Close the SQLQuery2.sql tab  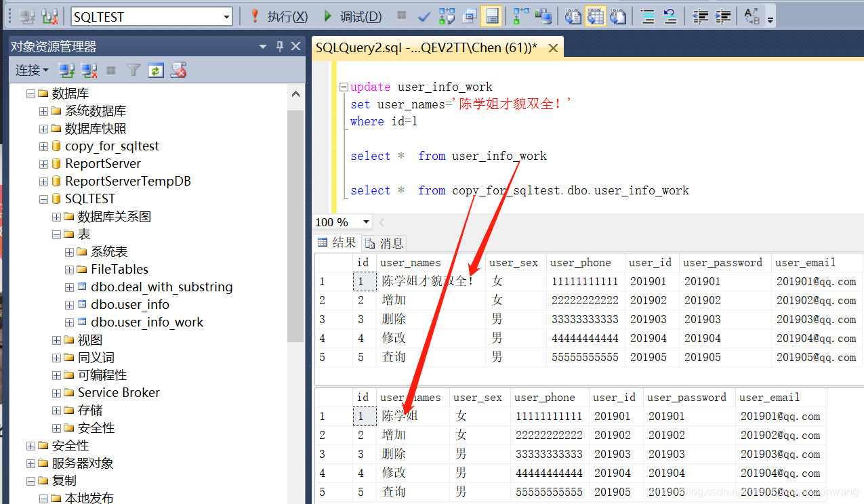(x=553, y=48)
